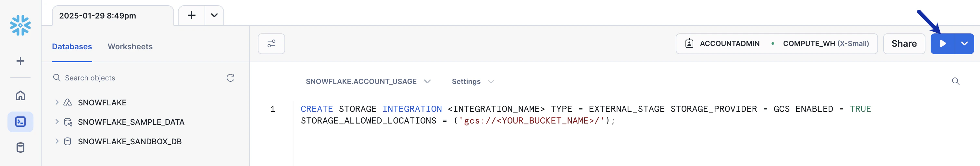Expand SNOWFLAKE_SAMPLE_DATA tree node
Viewport: 980px width, 166px height.
57,122
